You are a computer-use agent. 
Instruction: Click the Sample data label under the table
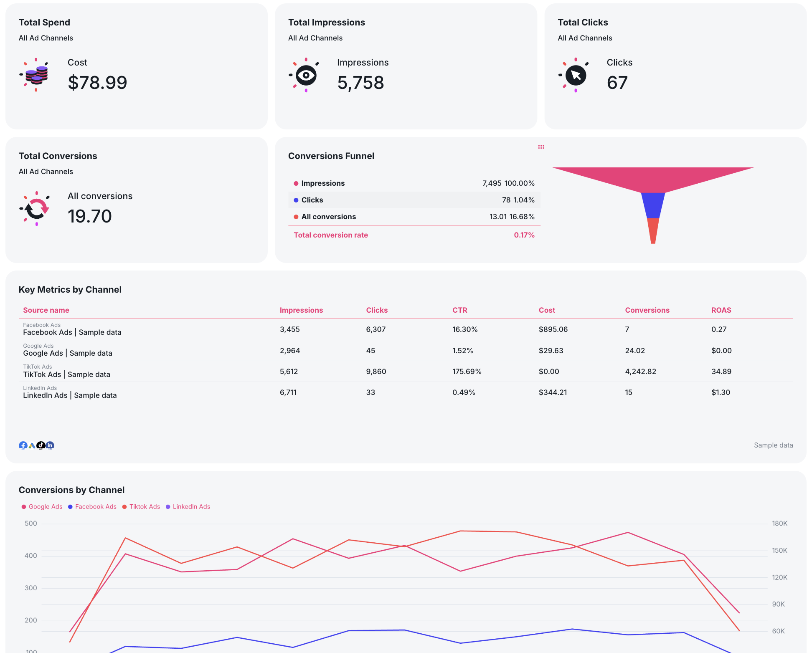[x=773, y=445]
